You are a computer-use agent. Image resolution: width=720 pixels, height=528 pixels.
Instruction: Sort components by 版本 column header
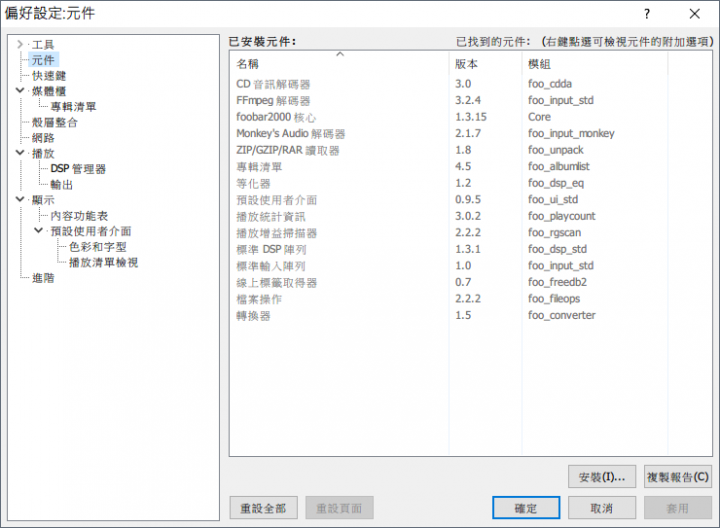coord(485,64)
